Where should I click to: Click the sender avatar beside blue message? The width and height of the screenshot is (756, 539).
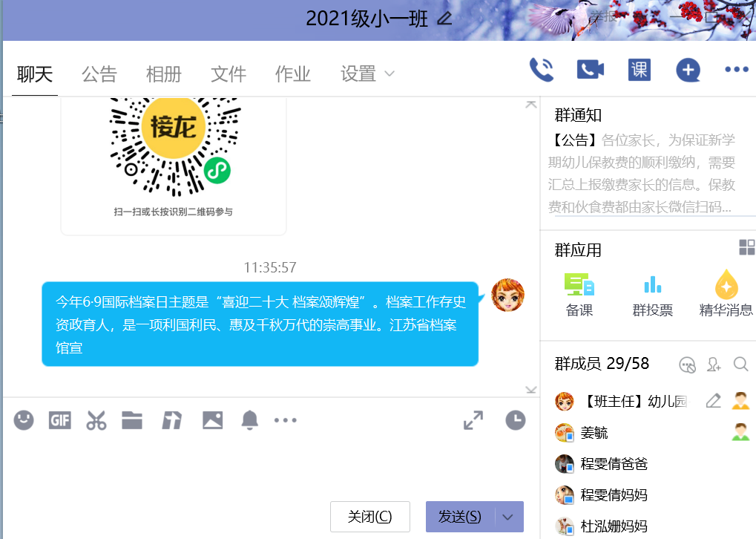tap(507, 295)
